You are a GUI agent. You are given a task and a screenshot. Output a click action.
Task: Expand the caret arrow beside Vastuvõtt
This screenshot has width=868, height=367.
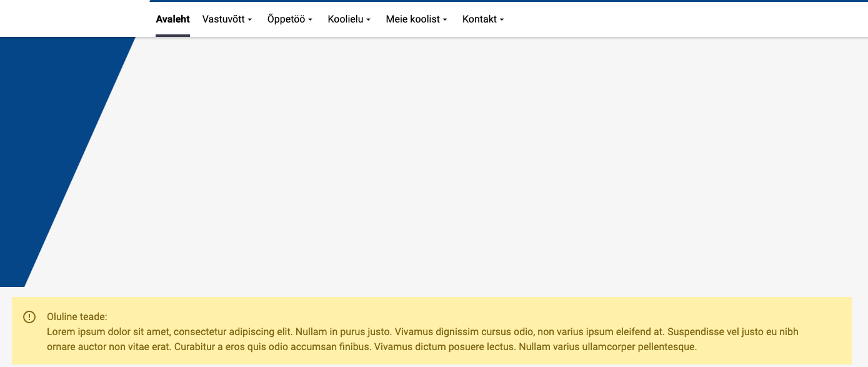tap(250, 20)
